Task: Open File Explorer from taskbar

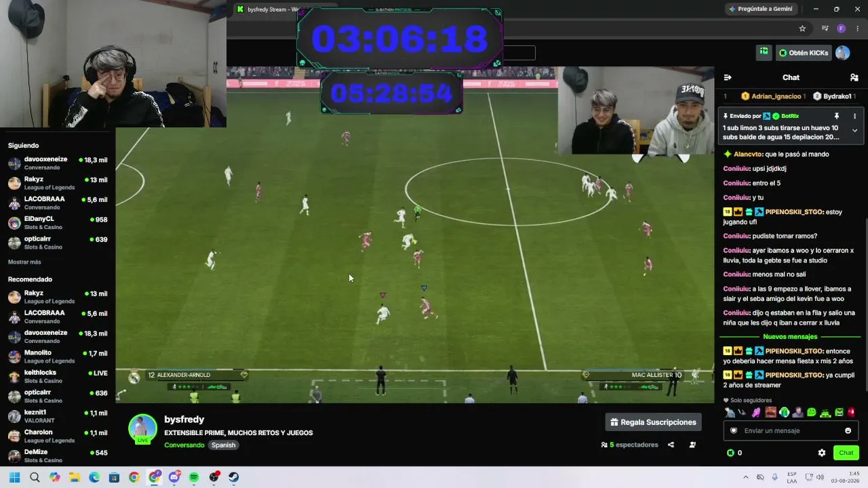Action: [x=75, y=477]
